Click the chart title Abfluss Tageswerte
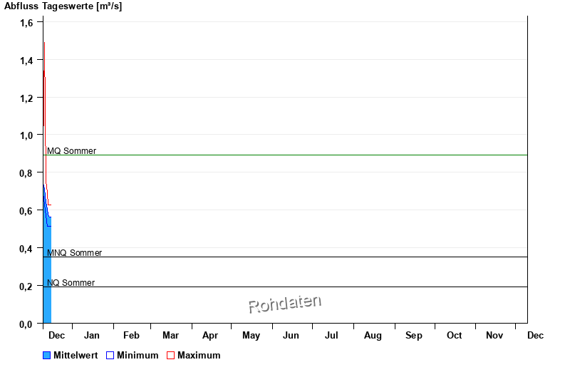Viewport: 570px width, 392px height. coord(63,6)
